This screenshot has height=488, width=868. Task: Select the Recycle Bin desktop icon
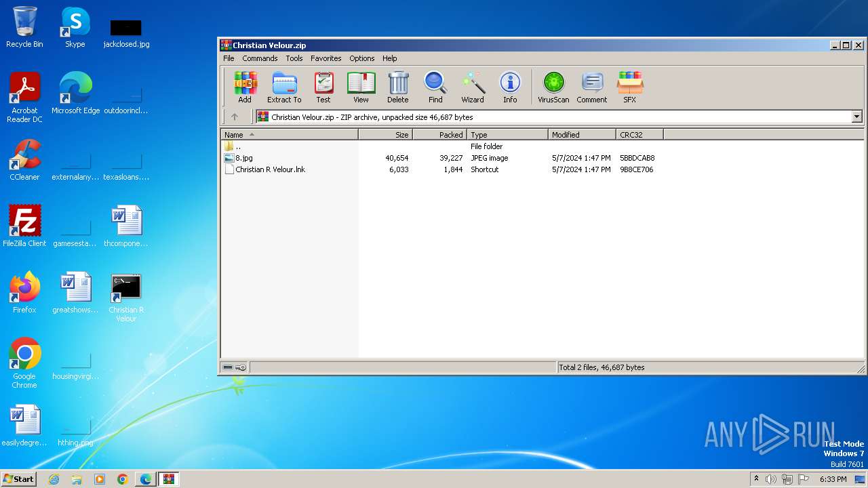[x=24, y=27]
